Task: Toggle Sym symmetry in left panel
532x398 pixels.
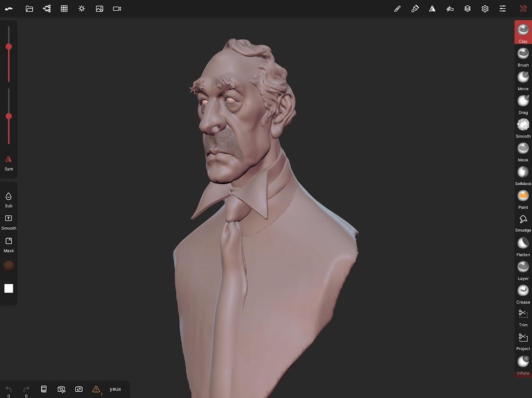Action: click(x=8, y=161)
